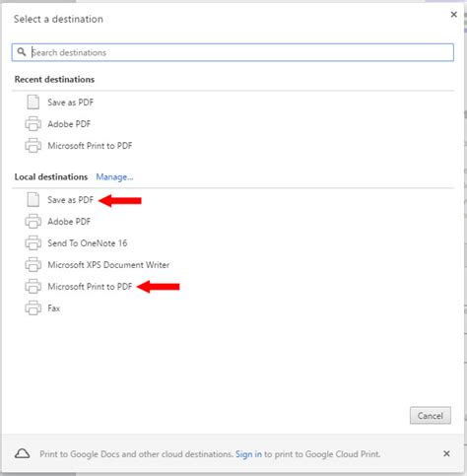Image resolution: width=467 pixels, height=476 pixels.
Task: Click the Cancel button
Action: click(x=431, y=416)
